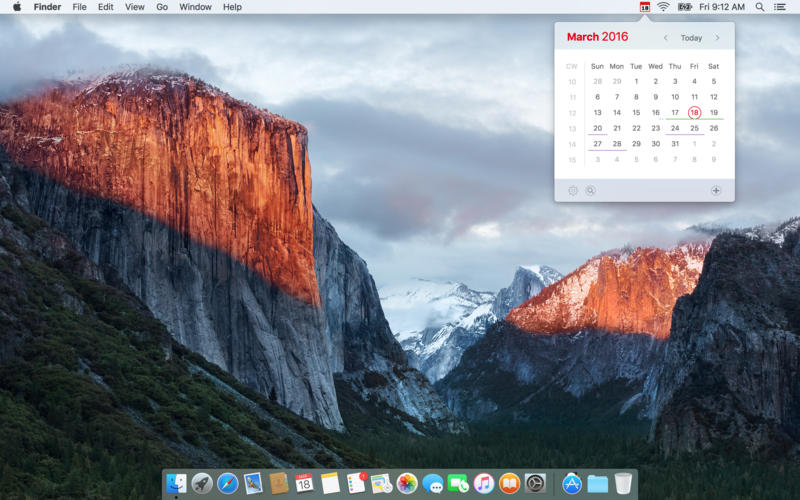Click the Fri 9:12 AM clock
Viewport: 800px width, 500px height.
(x=722, y=7)
